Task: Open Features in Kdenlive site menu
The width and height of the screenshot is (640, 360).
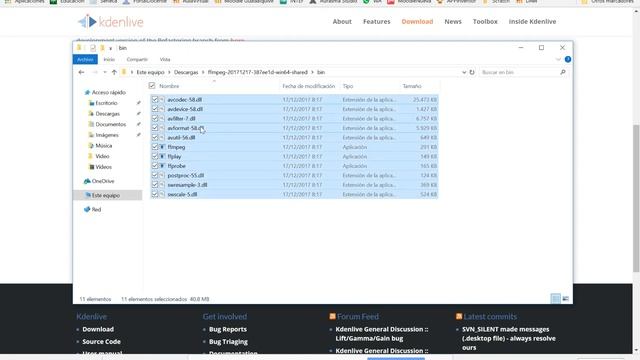Action: point(377,22)
